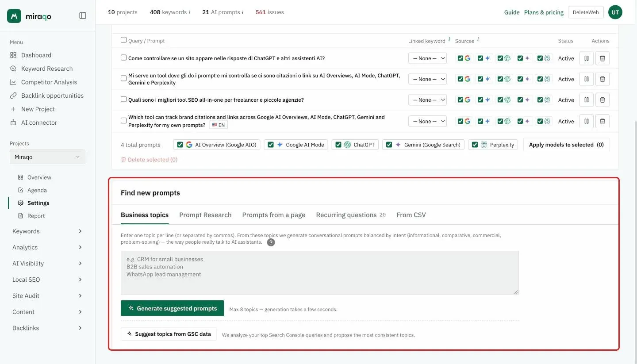Select the 'Come controllare se un sito' prompt checkbox

(x=123, y=57)
